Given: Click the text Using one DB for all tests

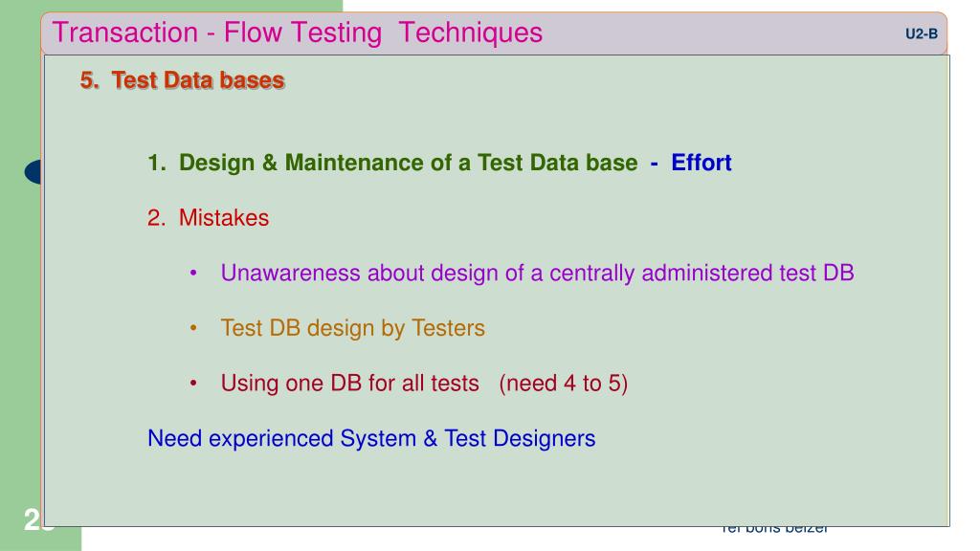Looking at the screenshot, I should (x=350, y=383).
